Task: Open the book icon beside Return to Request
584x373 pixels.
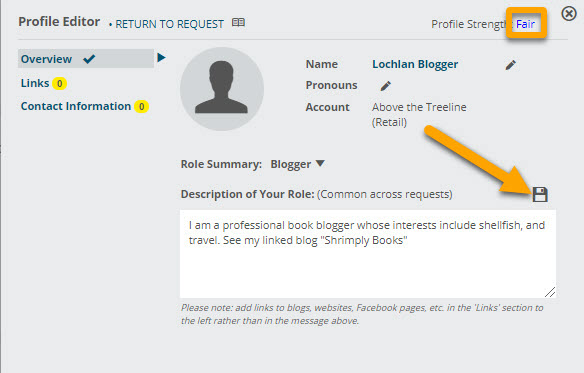Action: (x=238, y=22)
